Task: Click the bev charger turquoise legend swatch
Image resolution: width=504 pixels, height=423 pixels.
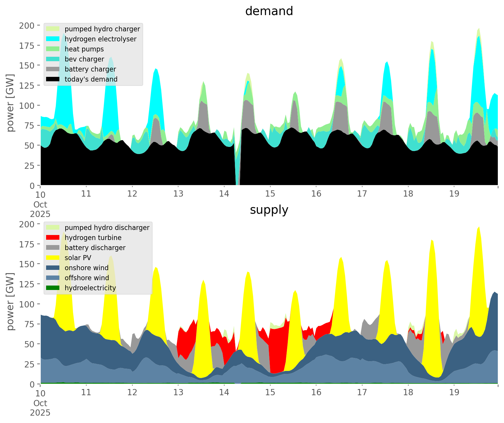Action: coord(53,59)
